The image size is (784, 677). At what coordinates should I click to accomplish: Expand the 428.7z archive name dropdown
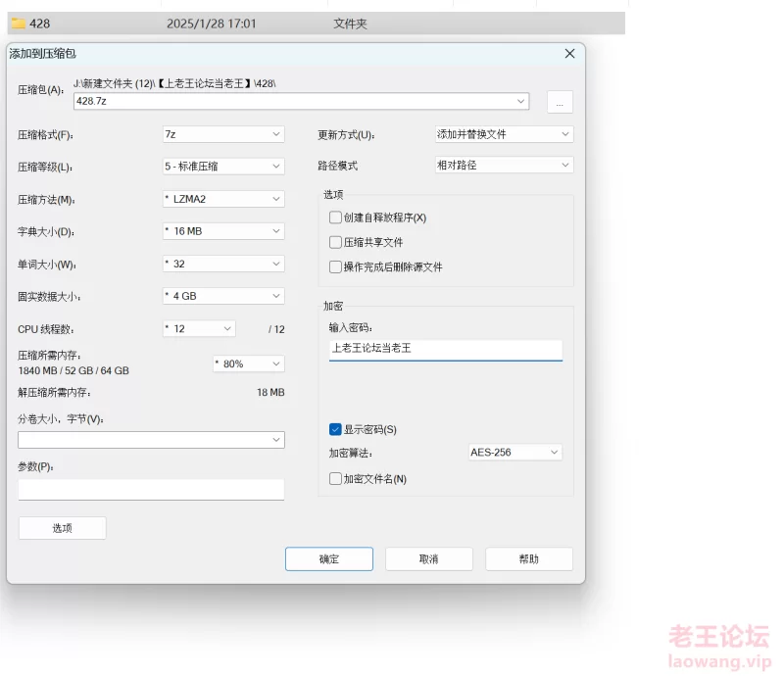pos(520,101)
